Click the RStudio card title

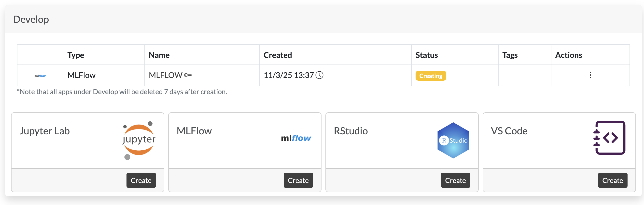pos(351,131)
